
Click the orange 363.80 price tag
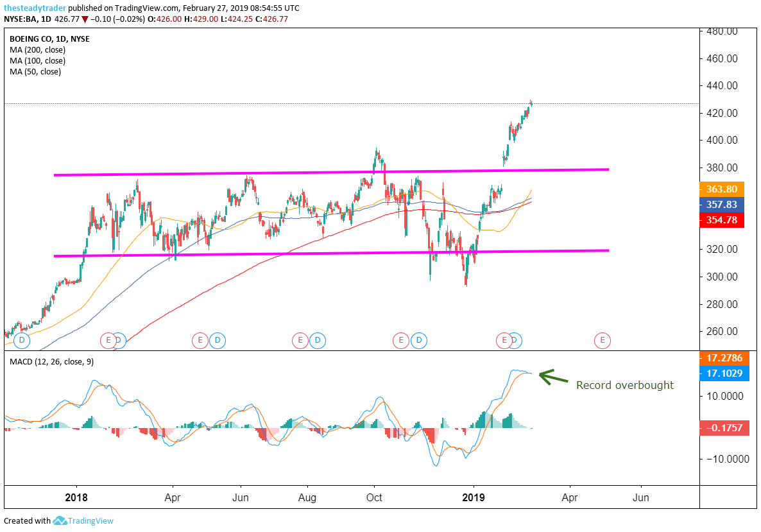click(722, 189)
